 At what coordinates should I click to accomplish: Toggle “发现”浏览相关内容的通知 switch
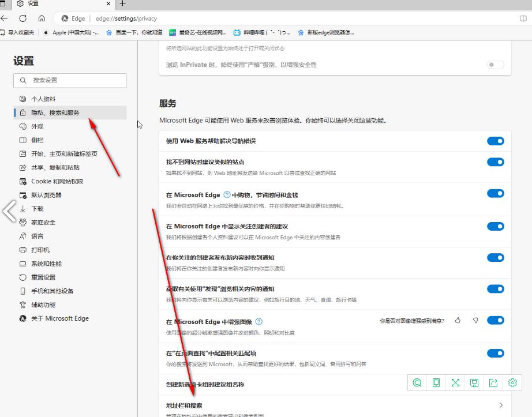click(x=495, y=289)
